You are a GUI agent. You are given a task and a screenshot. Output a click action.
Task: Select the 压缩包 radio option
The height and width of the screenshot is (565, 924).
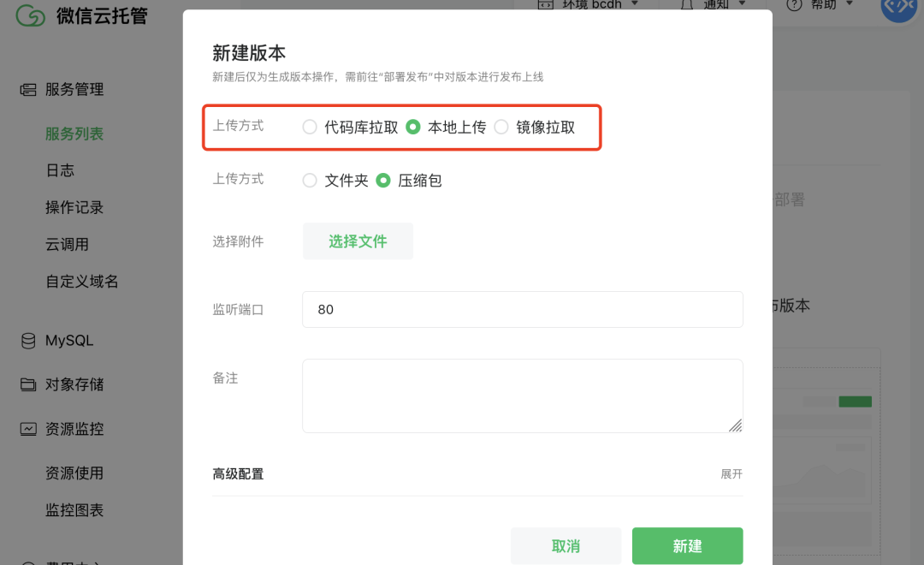(x=383, y=181)
